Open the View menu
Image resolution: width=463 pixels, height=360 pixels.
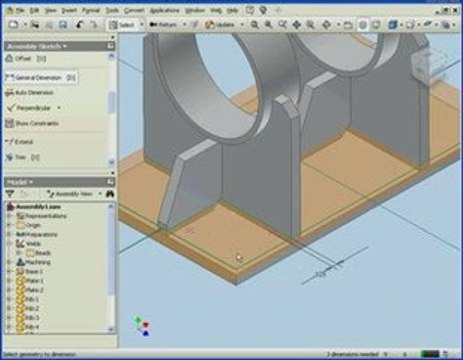pyautogui.click(x=51, y=11)
